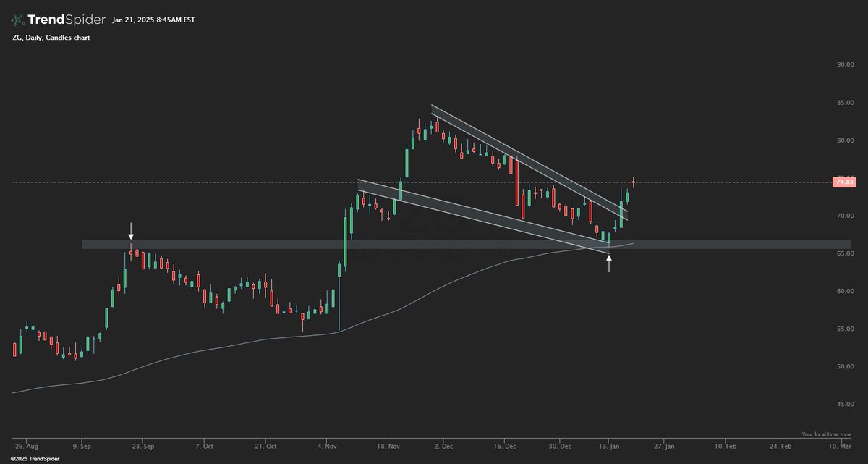Click the TrendSpider brand name text

coord(66,20)
